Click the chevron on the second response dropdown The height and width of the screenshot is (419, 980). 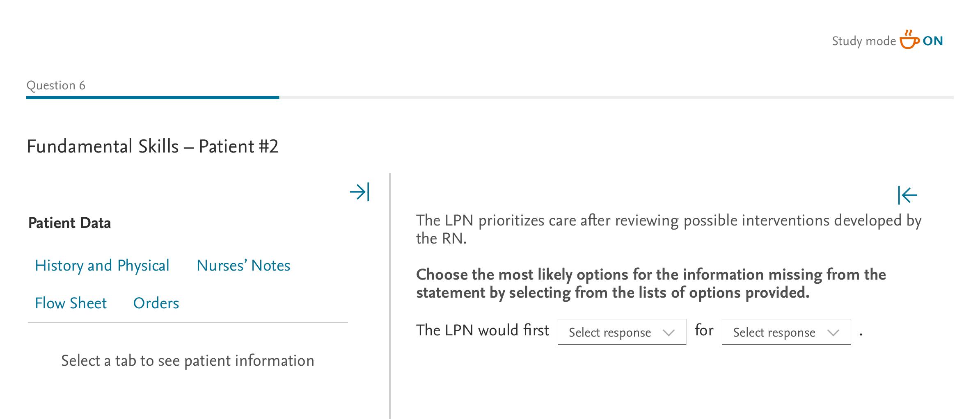click(x=833, y=332)
